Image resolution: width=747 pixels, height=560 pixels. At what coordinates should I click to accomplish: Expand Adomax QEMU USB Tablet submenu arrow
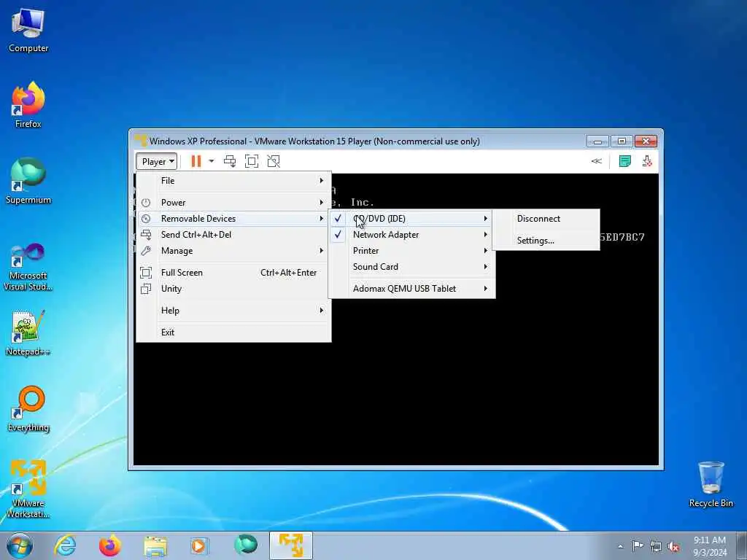[x=485, y=289]
